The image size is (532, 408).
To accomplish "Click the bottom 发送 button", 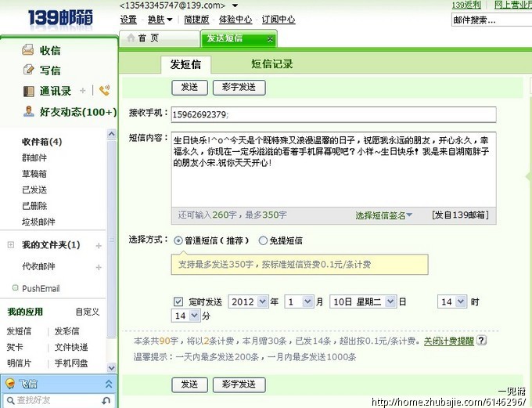I will coord(189,385).
